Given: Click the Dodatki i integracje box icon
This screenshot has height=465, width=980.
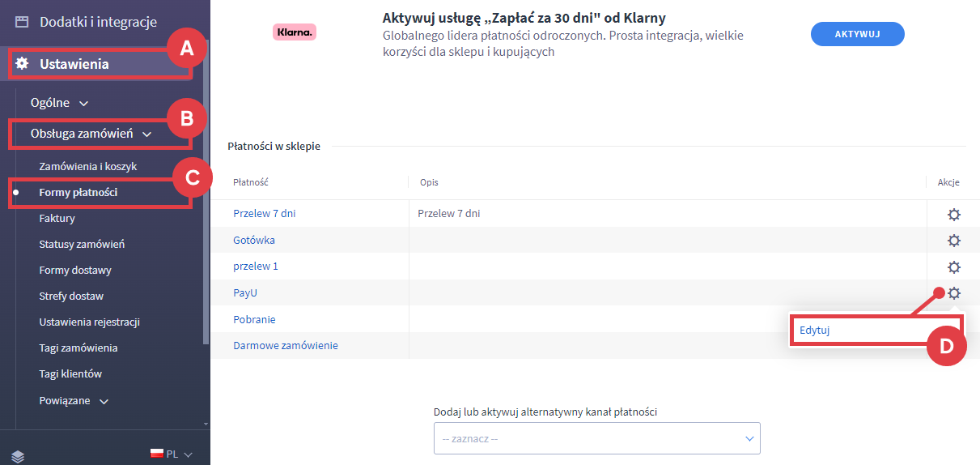Looking at the screenshot, I should tap(22, 22).
